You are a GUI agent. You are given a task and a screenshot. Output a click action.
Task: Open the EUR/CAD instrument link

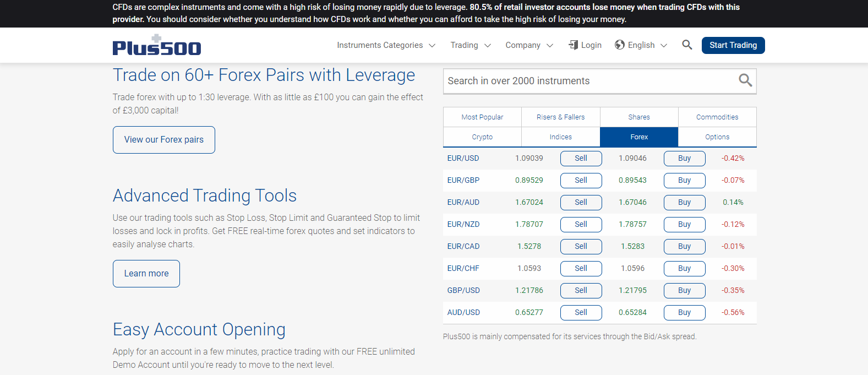(463, 246)
